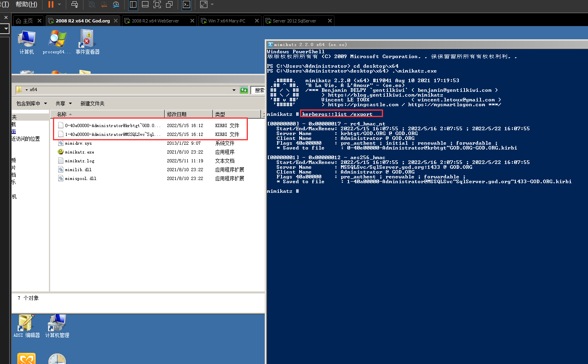Viewport: 588px width, 364px height.
Task: Select the mimikatz.exe kiwi icon
Action: (x=61, y=152)
